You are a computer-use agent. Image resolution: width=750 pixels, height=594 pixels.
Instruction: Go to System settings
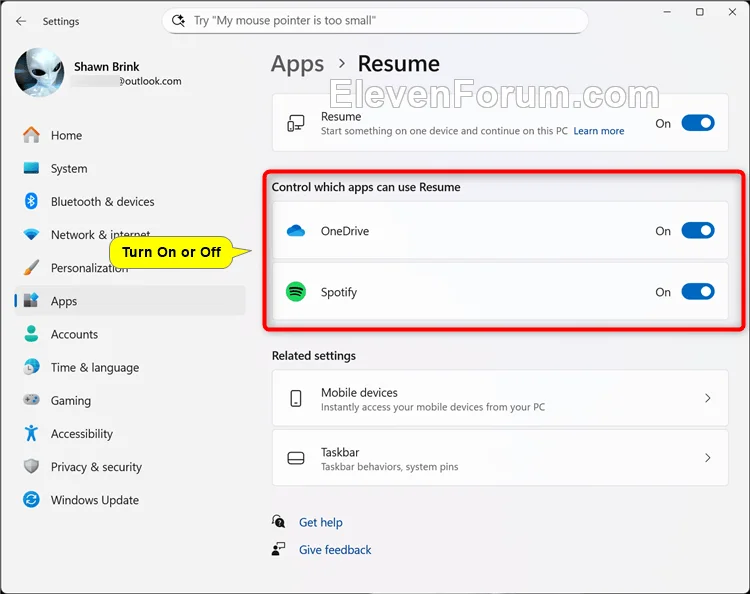(x=130, y=168)
